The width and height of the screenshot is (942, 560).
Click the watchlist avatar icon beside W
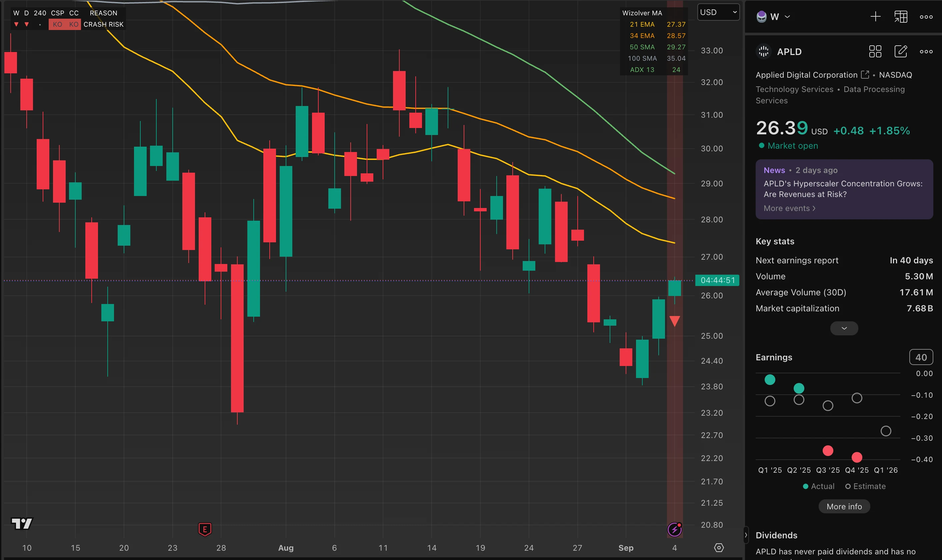tap(761, 17)
